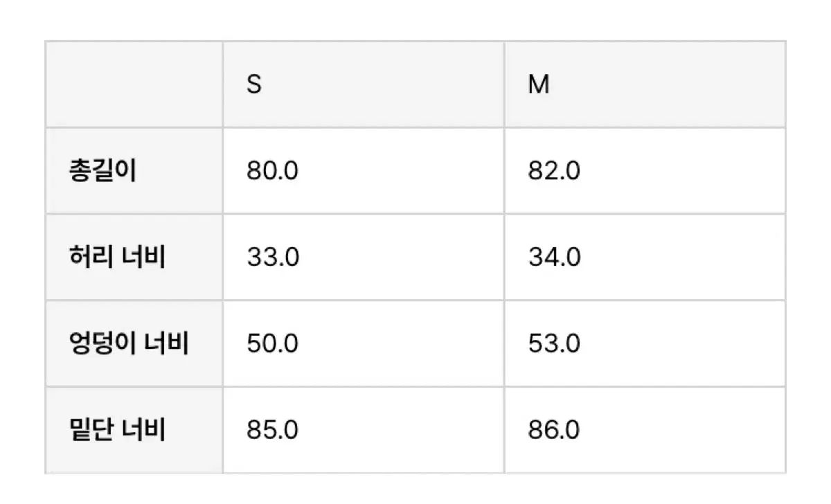Screen dimensions: 831x504
Task: Click the letter M in header
Action: [x=539, y=84]
